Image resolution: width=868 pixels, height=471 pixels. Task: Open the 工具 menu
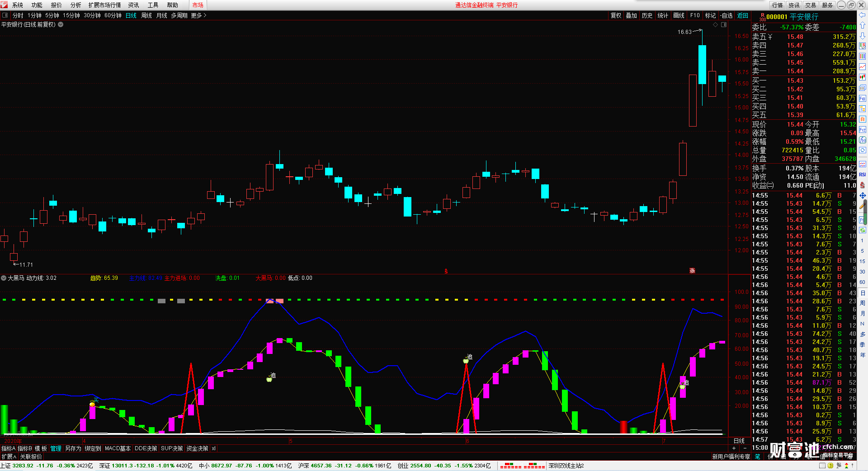[x=153, y=5]
